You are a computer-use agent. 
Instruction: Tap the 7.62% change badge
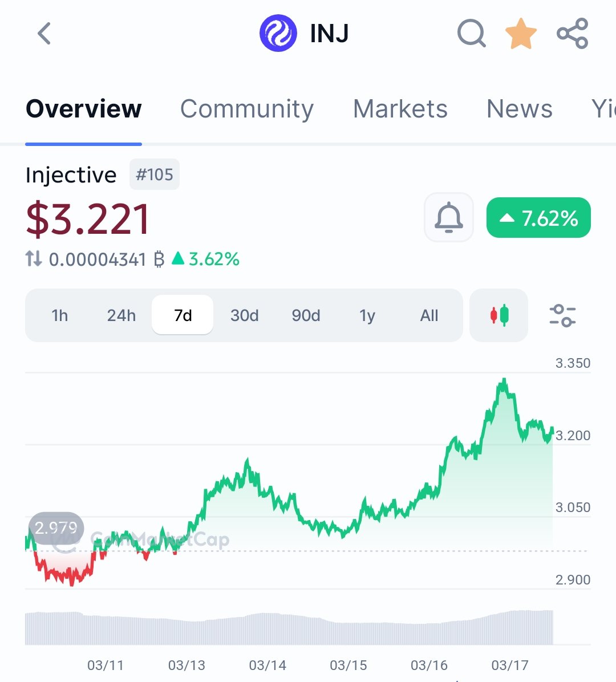(538, 217)
